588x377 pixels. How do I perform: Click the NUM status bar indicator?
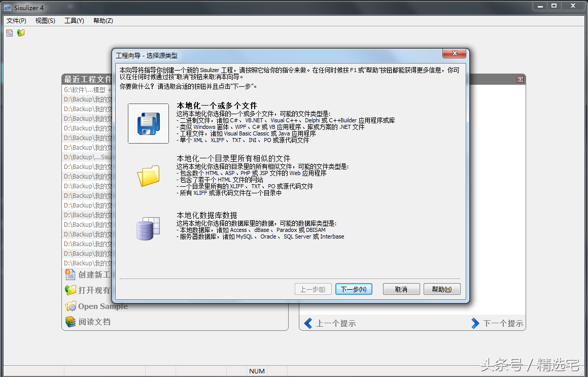click(x=257, y=371)
